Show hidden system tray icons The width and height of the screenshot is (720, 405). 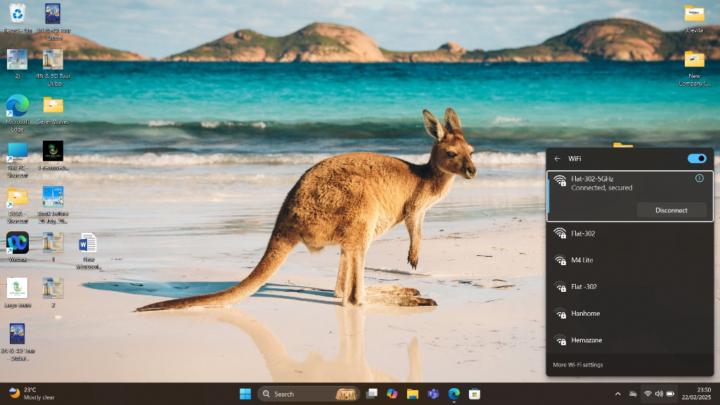pyautogui.click(x=617, y=394)
